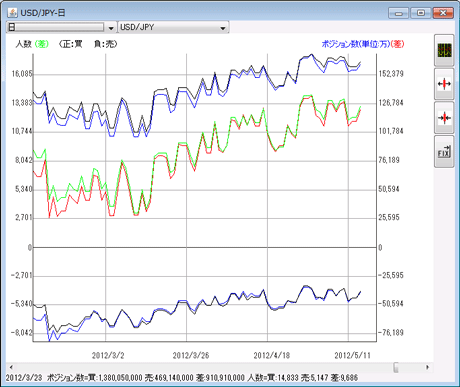Click the 人数 legend label
The width and height of the screenshot is (460, 387).
(x=23, y=44)
